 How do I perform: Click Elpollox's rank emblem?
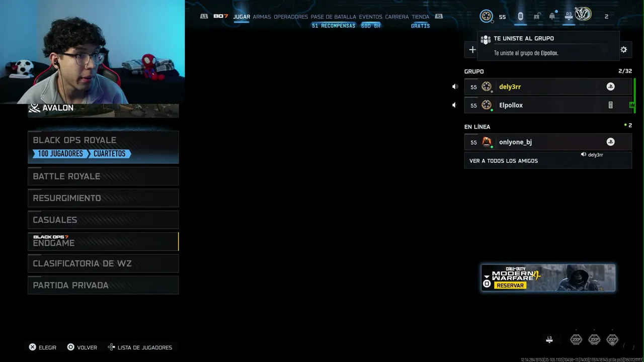487,105
